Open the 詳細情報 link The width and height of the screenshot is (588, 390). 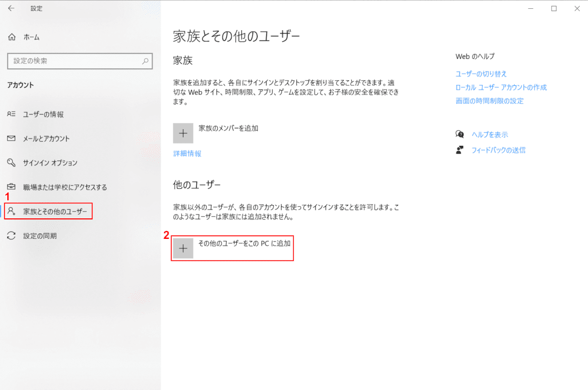[188, 154]
